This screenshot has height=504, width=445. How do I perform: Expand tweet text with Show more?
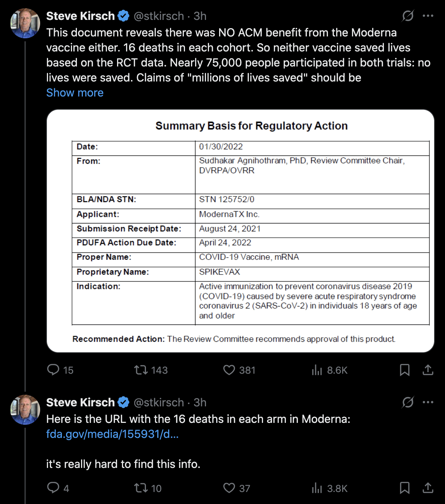click(75, 93)
